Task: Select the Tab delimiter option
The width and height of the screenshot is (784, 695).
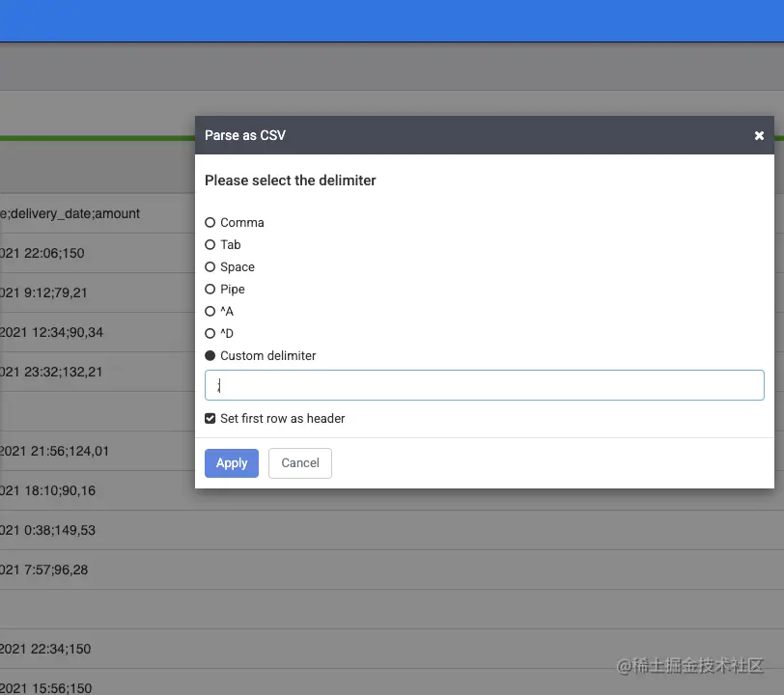Action: pos(210,244)
